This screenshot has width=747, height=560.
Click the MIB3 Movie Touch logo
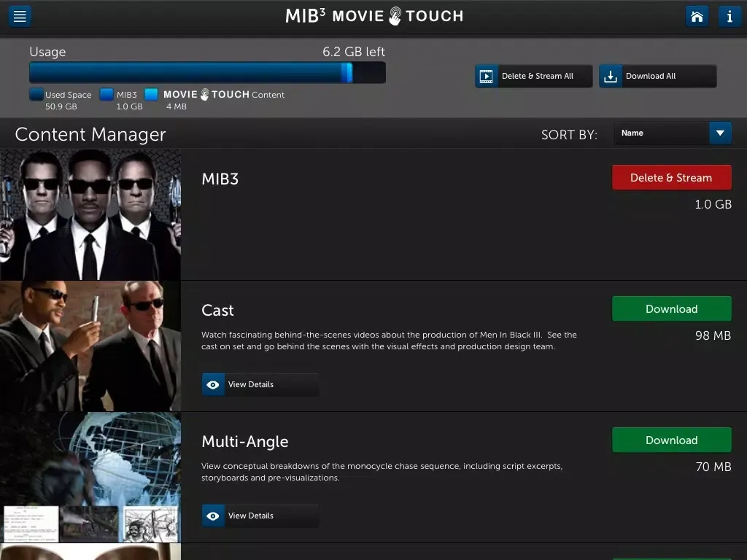tap(374, 16)
